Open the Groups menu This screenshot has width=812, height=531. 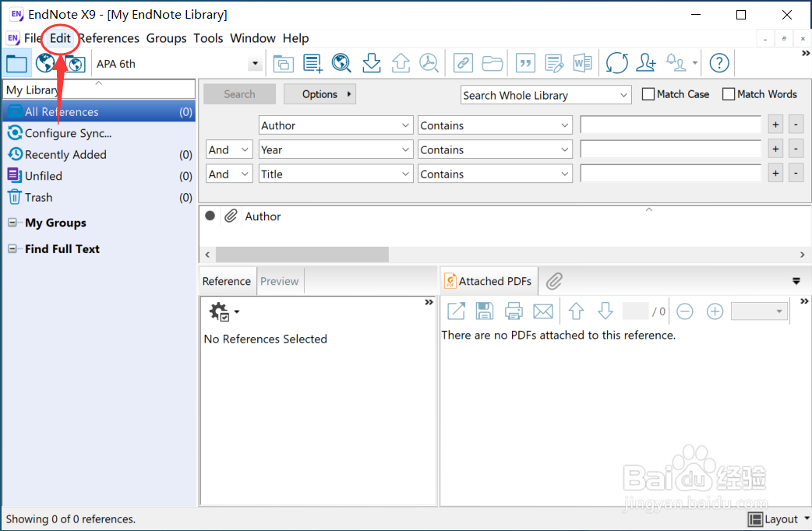(x=166, y=38)
